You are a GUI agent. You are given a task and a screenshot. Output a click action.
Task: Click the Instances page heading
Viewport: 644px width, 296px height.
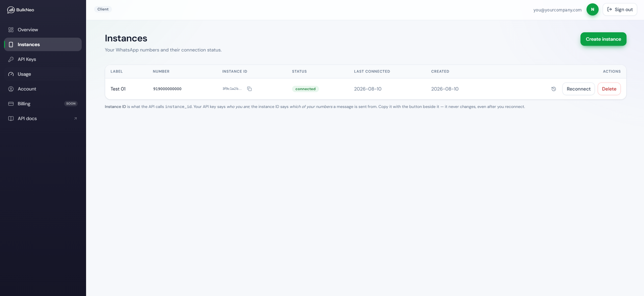point(126,38)
